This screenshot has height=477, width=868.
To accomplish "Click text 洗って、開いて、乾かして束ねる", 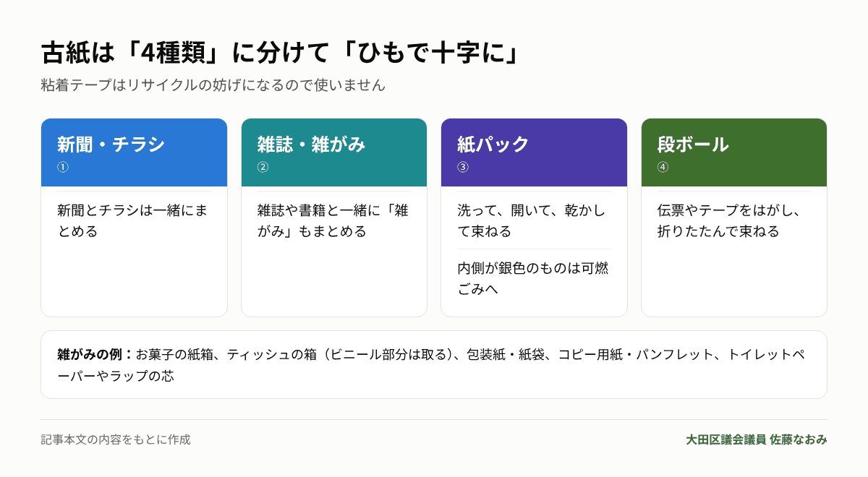I will pyautogui.click(x=532, y=221).
